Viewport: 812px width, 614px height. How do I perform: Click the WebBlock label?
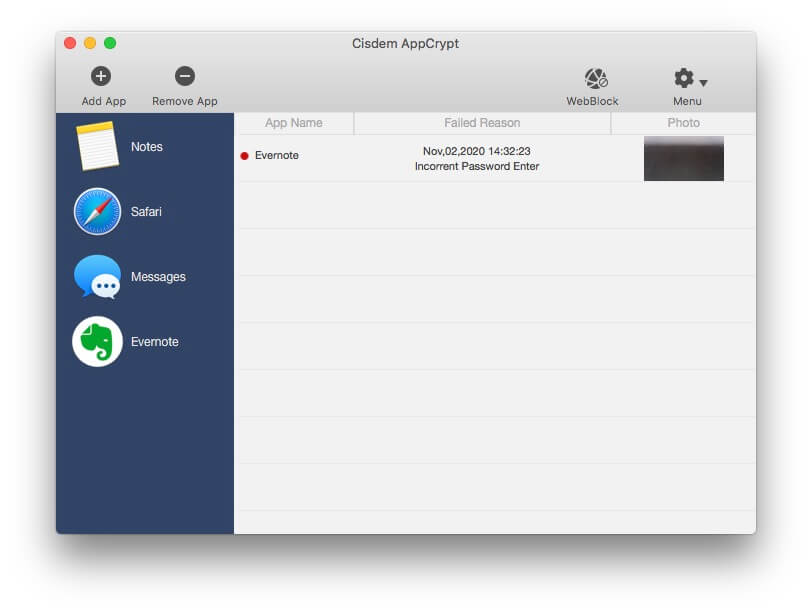coord(592,101)
